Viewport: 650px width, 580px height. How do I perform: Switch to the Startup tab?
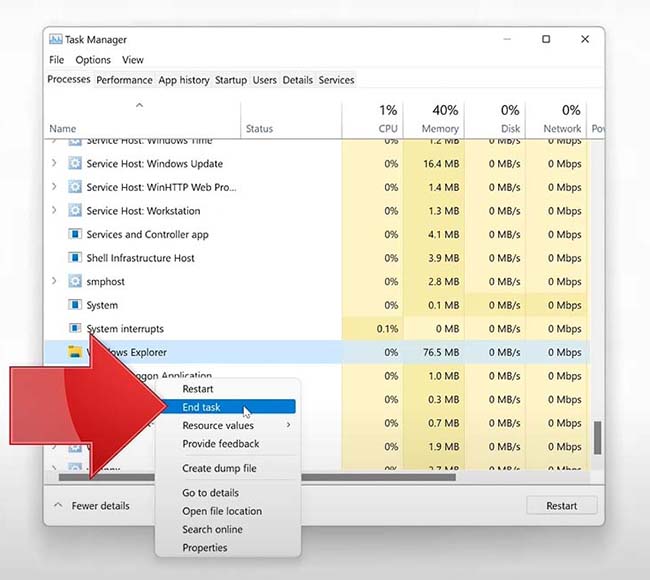(x=231, y=80)
